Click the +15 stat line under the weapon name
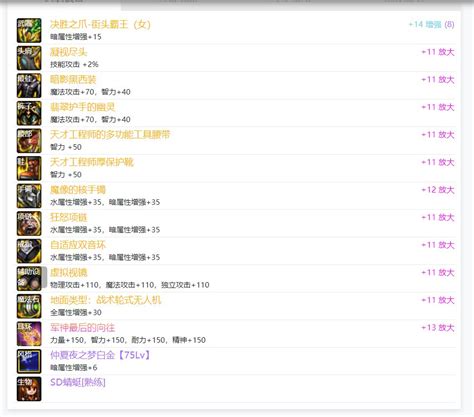Image resolution: width=474 pixels, height=417 pixels. pyautogui.click(x=76, y=37)
